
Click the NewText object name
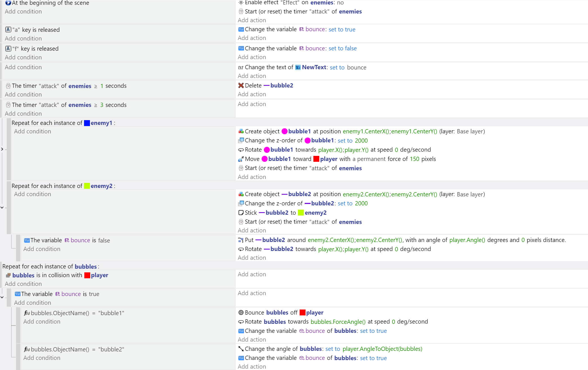[314, 67]
